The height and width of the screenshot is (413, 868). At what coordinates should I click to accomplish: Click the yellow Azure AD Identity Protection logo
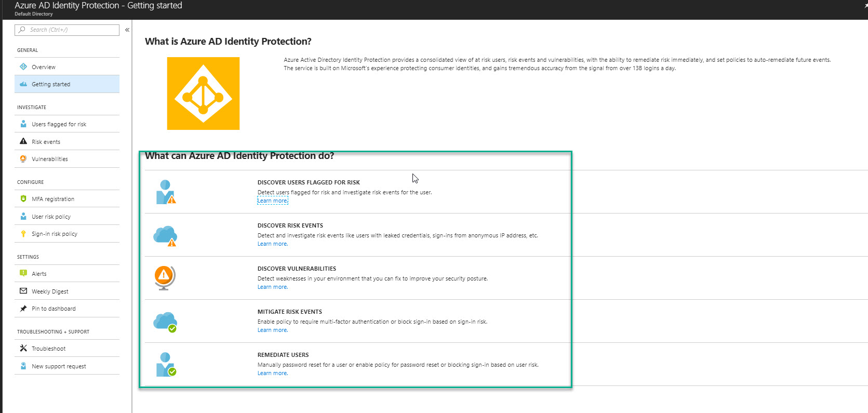[203, 94]
